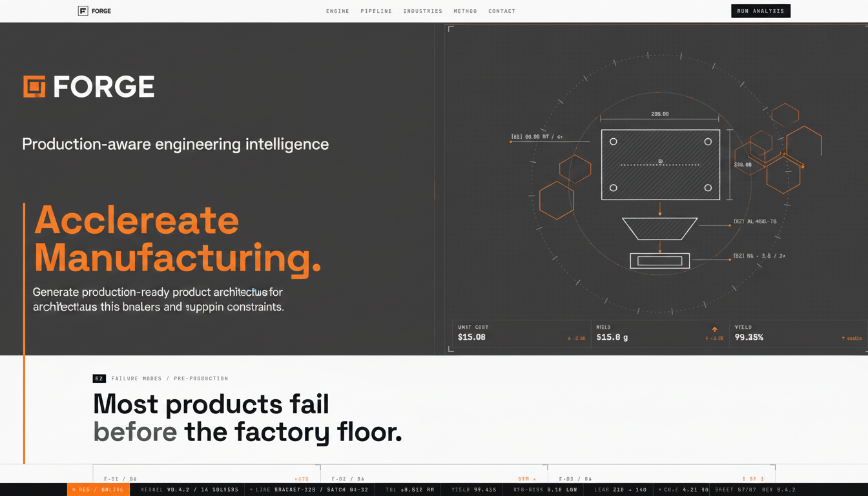This screenshot has height=496, width=868.
Task: Open the Engine nav item
Action: click(x=338, y=11)
